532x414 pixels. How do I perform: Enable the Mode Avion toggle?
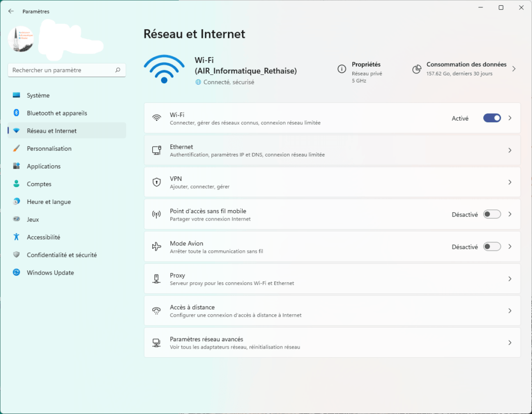pos(491,247)
